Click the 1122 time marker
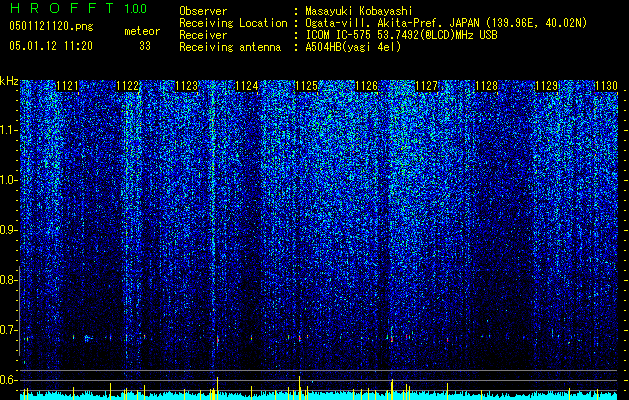This screenshot has height=400, width=629. pos(127,86)
